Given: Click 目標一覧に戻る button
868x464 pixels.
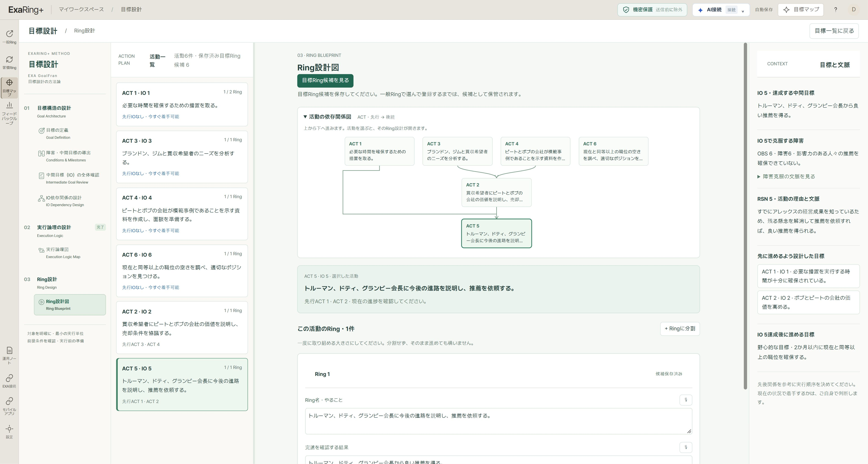Looking at the screenshot, I should 834,31.
